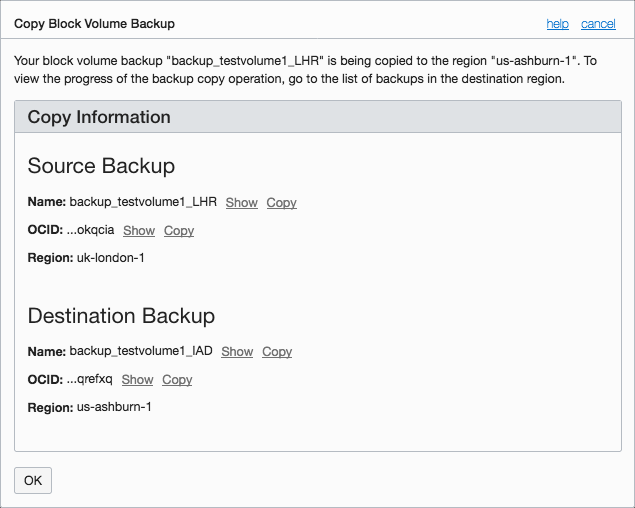Copy the source backup OCID

(x=178, y=230)
